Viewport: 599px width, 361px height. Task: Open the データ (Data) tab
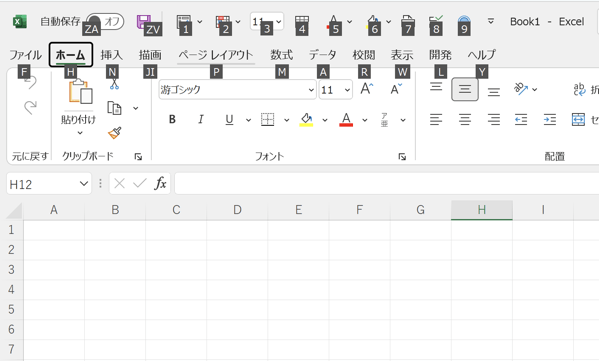tap(323, 55)
